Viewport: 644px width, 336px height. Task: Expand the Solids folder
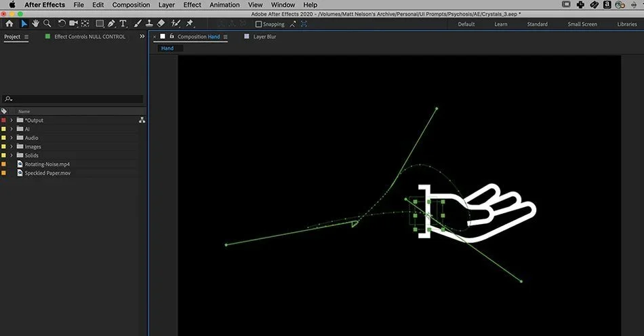(x=12, y=155)
